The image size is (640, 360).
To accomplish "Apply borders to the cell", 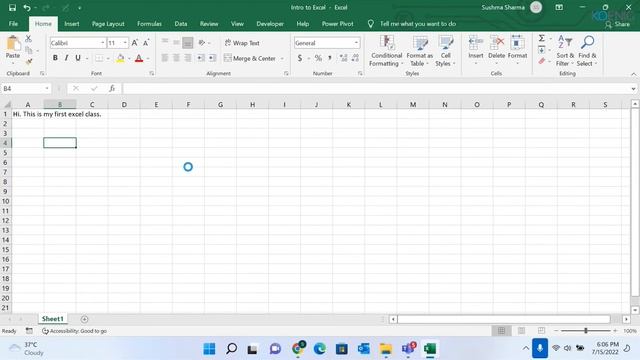I will [99, 58].
